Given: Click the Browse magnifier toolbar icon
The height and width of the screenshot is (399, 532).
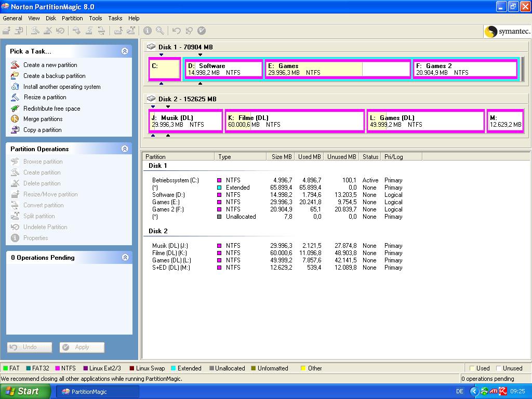Looking at the screenshot, I should (x=160, y=31).
